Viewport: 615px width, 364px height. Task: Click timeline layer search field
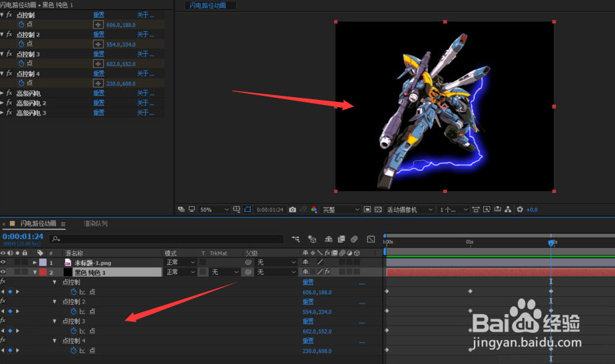point(166,239)
